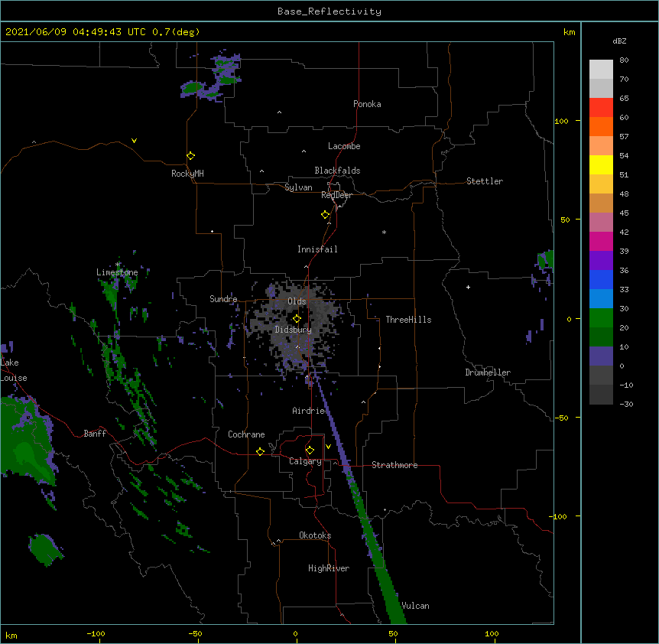This screenshot has height=644, width=659.
Task: Click the Louise label at left edge
Action: [14, 378]
